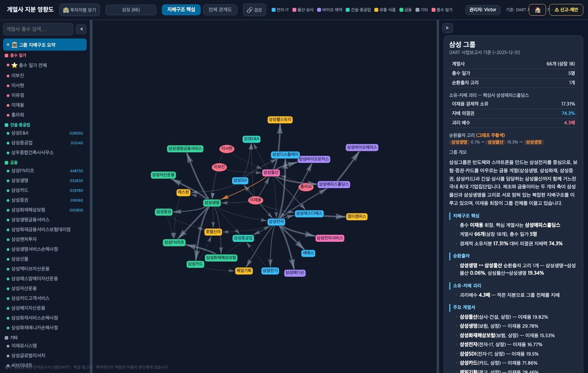Open 삼성액티브자산운용 in the sidebar
Screen dimensions: 588x373
tap(45, 269)
